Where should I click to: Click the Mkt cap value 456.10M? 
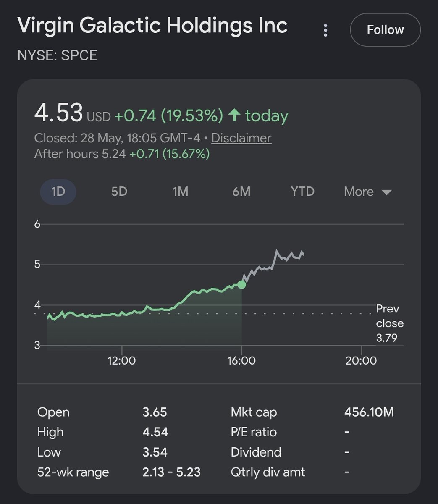[369, 412]
